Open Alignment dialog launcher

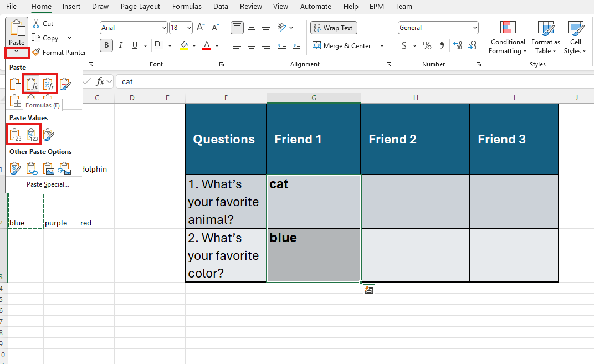pos(388,64)
